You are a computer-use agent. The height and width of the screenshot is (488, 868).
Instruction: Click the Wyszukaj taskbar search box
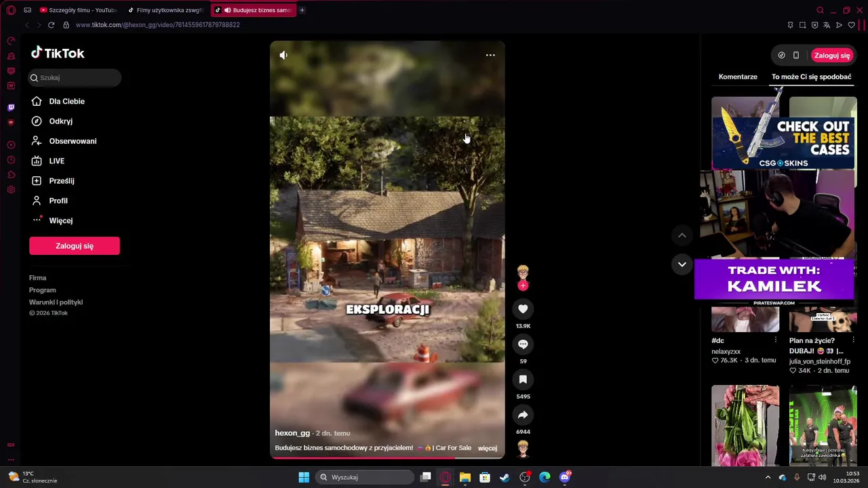click(366, 477)
